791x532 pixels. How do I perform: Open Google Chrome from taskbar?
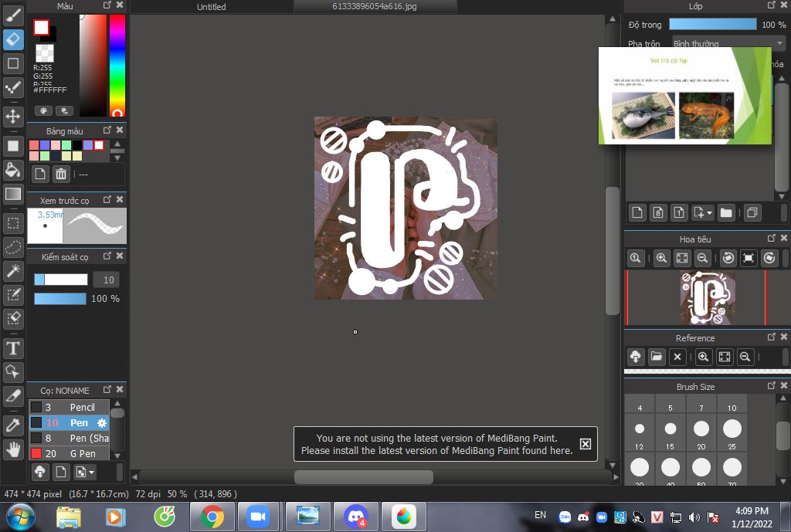coord(212,517)
